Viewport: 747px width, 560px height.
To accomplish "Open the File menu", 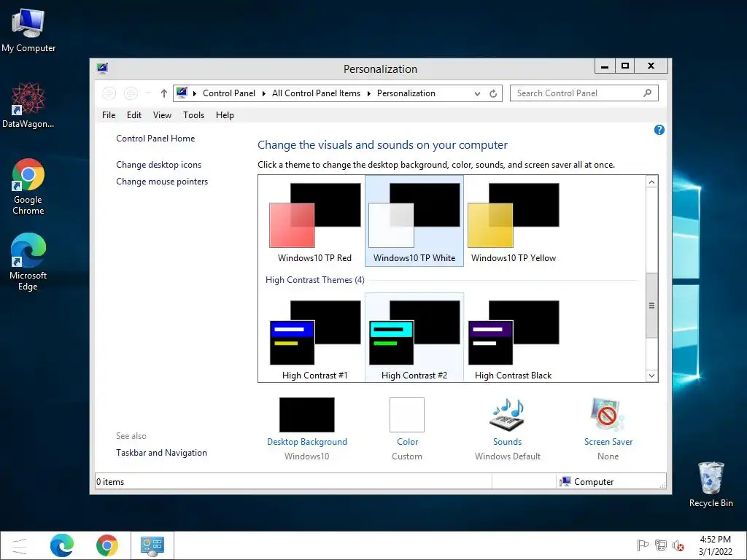I will tap(109, 115).
